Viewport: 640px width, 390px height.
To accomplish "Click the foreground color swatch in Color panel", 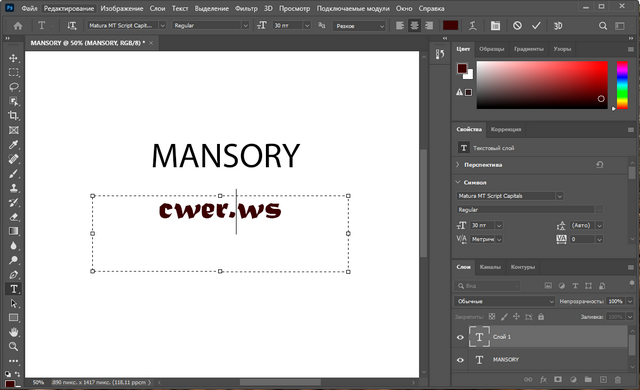I will (462, 69).
